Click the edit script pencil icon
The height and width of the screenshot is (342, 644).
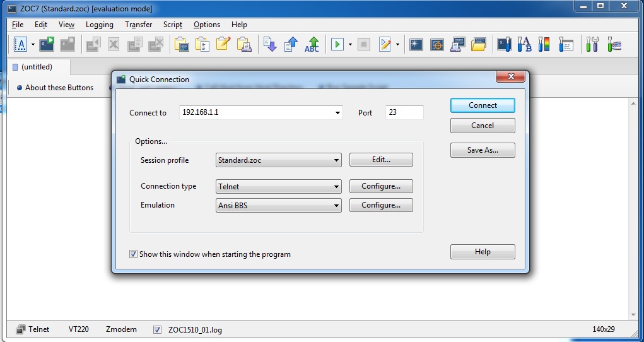[x=385, y=44]
